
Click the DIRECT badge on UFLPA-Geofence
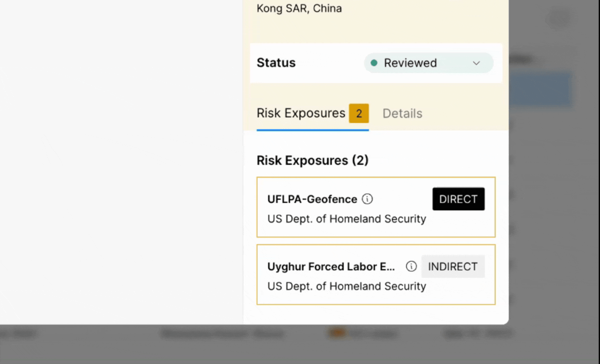(x=458, y=199)
